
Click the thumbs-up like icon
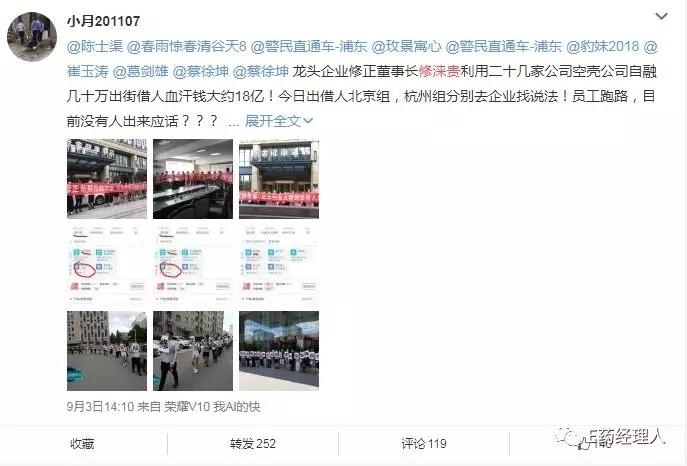pyautogui.click(x=584, y=445)
